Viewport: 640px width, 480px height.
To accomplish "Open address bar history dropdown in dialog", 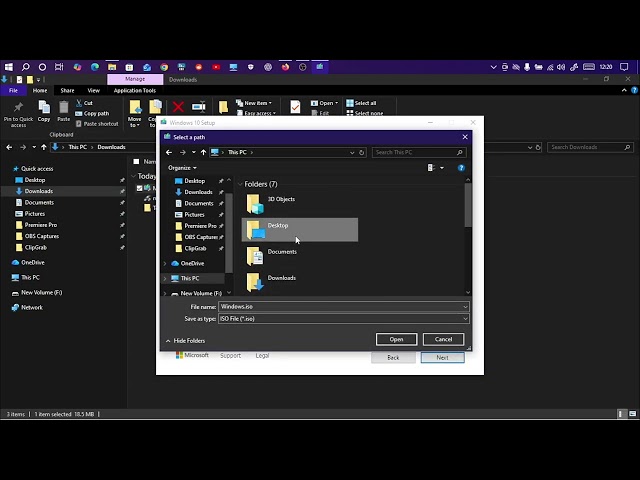I will [x=352, y=153].
